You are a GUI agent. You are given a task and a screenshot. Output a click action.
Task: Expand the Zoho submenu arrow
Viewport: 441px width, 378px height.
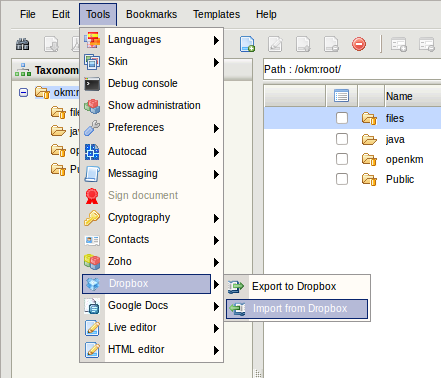[x=216, y=263]
